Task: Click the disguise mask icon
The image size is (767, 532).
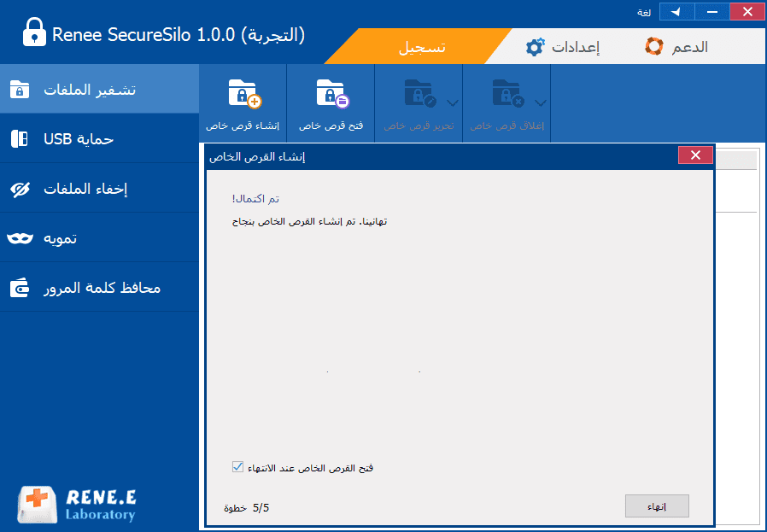Action: click(x=20, y=238)
